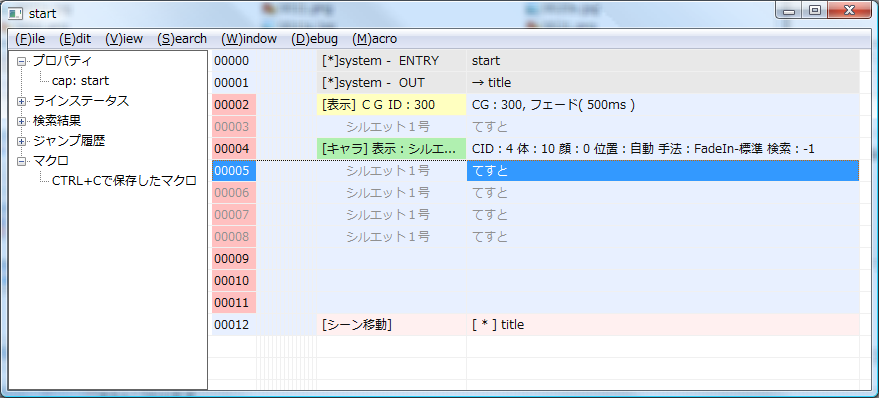Click selected 'てすと' text in row 00005
This screenshot has height=398, width=879.
[x=491, y=170]
